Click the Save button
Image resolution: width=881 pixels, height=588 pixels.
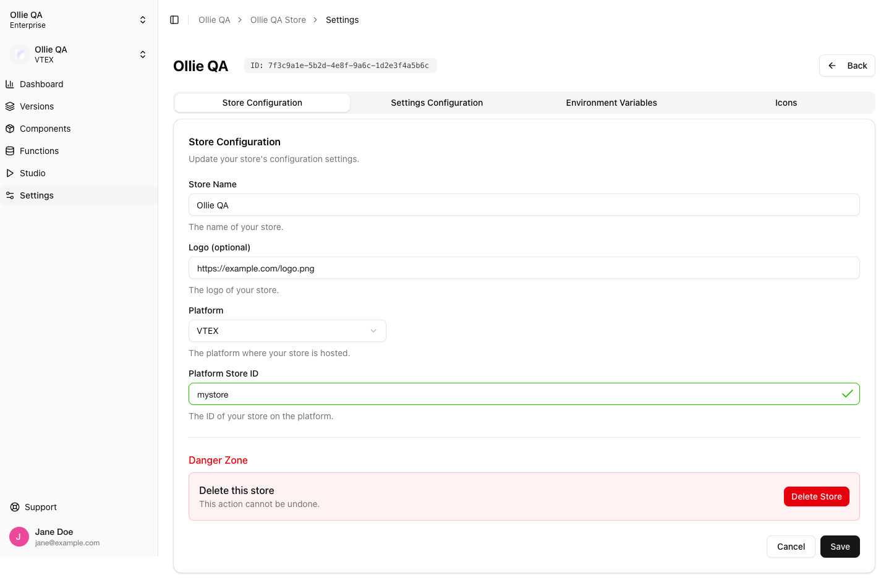pos(840,547)
